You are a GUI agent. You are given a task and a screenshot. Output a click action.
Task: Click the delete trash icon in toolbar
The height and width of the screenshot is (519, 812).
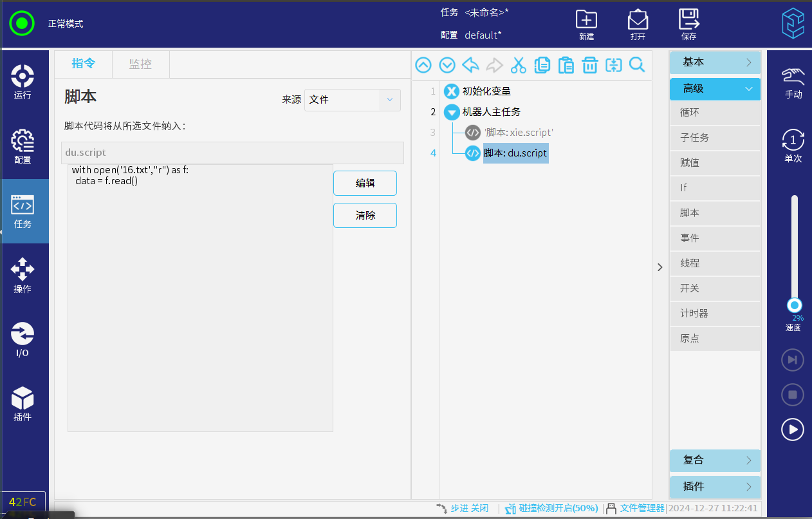[x=589, y=65]
